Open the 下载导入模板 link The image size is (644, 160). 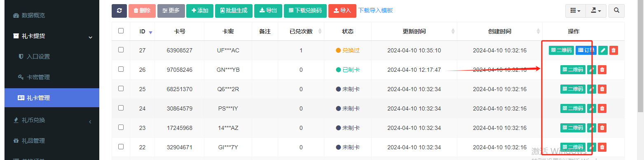[375, 11]
